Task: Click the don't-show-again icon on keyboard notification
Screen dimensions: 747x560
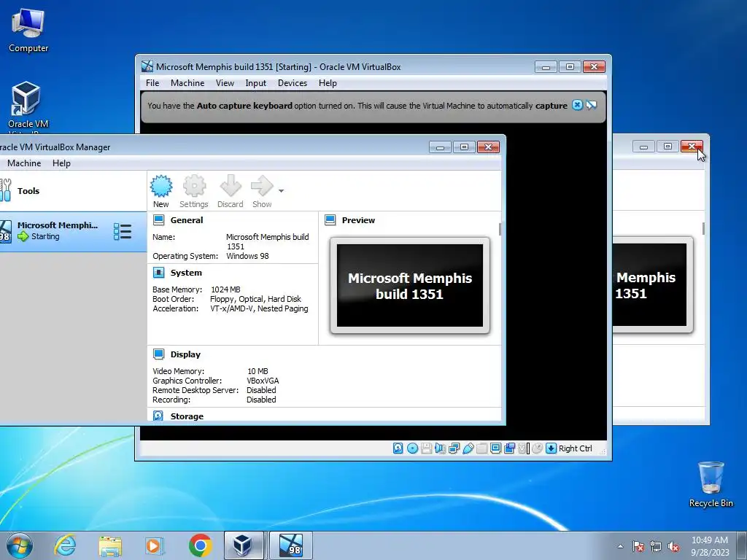Action: (591, 105)
